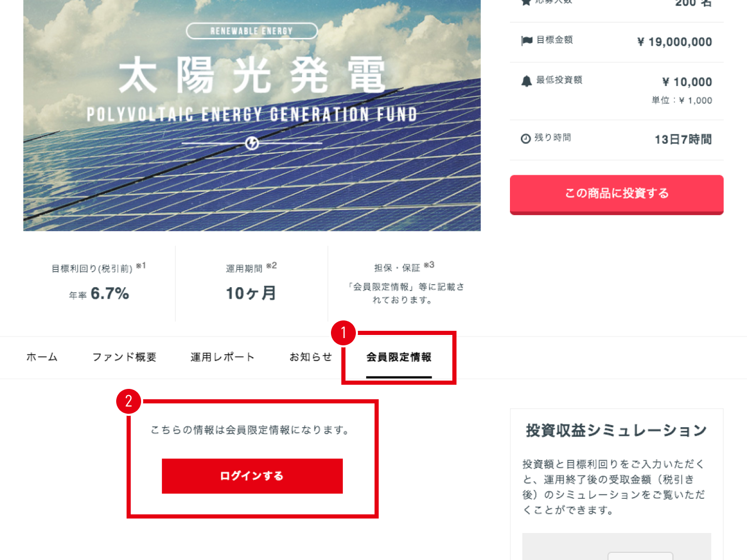
Task: Open the ホーム tab
Action: (x=42, y=357)
